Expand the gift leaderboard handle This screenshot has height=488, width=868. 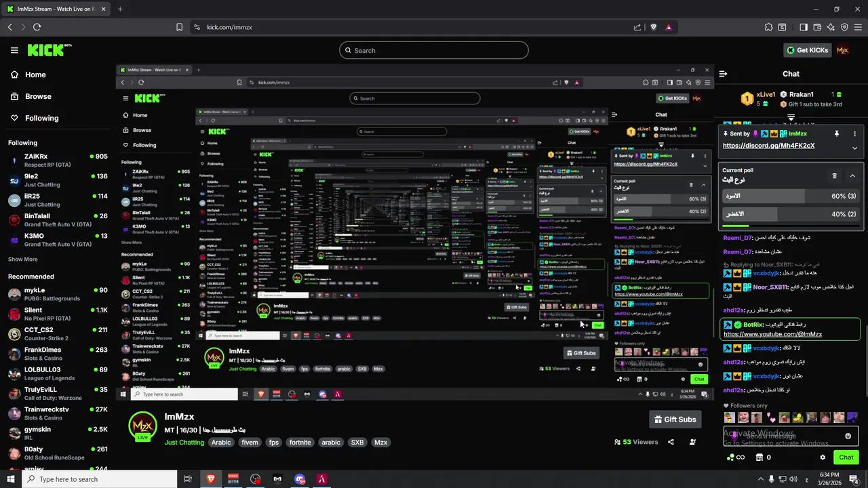click(x=791, y=117)
